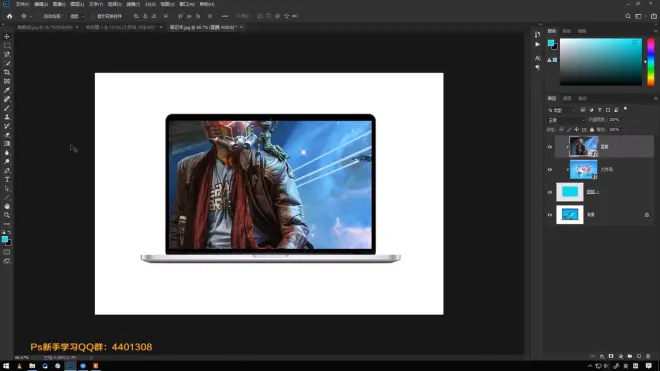Toggle lock all padlock in Layers panel
This screenshot has width=660, height=371.
click(x=592, y=130)
